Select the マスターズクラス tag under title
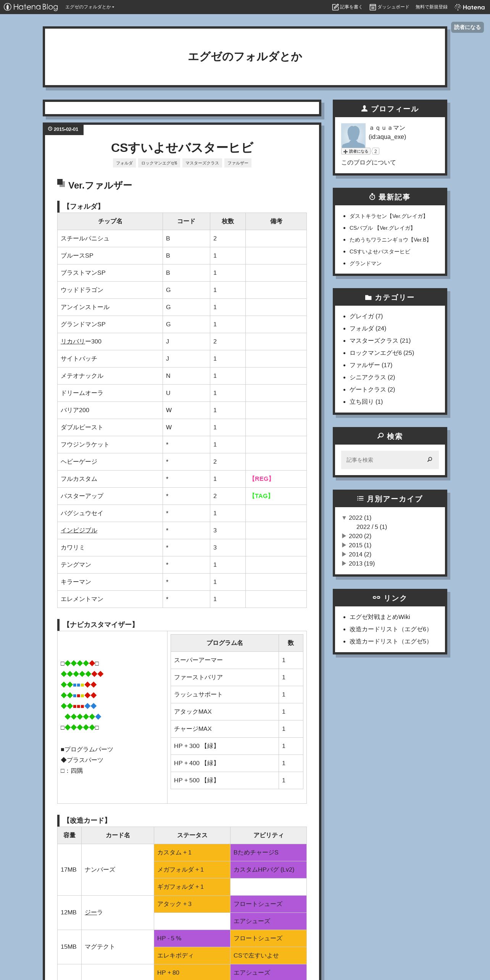Image resolution: width=490 pixels, height=980 pixels. point(202,163)
